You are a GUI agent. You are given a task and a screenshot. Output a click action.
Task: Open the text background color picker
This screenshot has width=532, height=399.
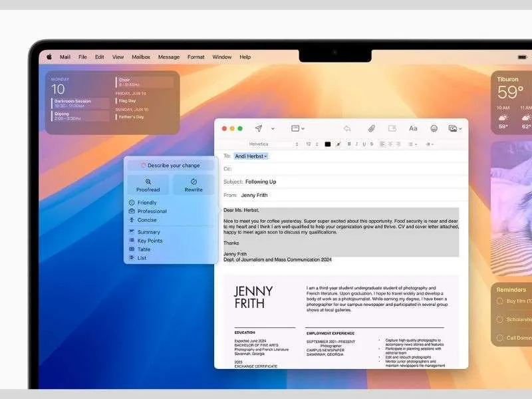pyautogui.click(x=338, y=144)
